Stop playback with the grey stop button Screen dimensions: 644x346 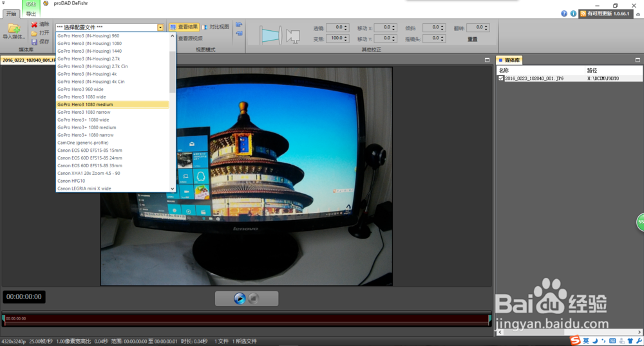[x=253, y=298]
